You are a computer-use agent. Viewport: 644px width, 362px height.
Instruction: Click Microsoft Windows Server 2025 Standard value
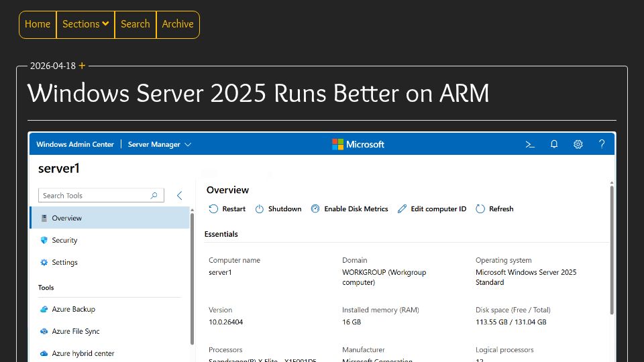click(526, 278)
